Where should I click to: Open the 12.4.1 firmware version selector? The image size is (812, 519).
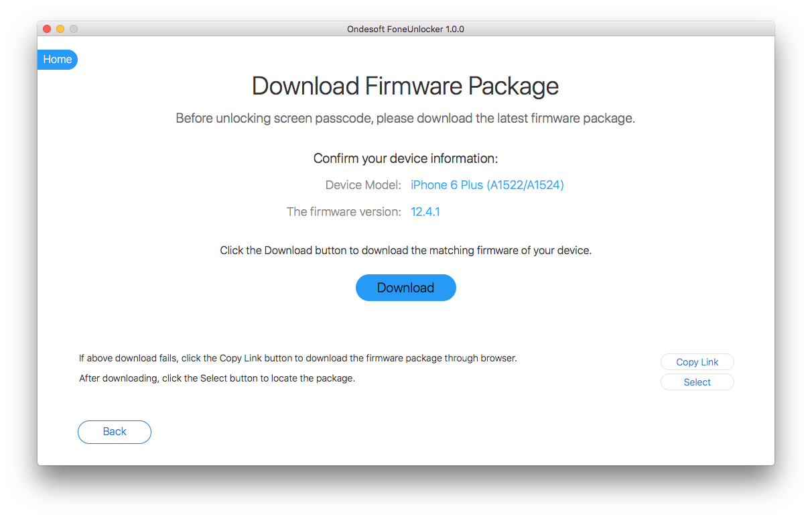click(425, 212)
